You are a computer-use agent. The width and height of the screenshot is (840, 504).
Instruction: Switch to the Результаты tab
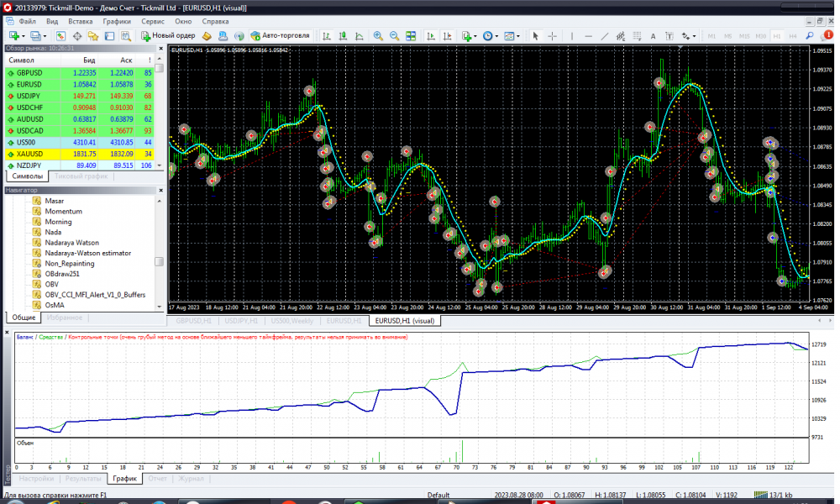[84, 478]
